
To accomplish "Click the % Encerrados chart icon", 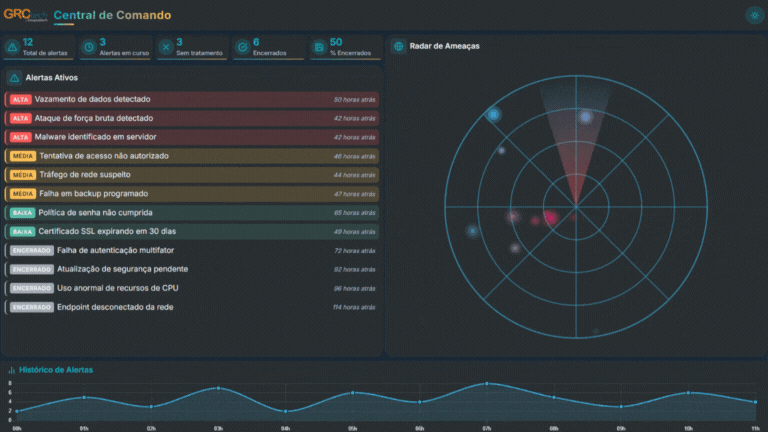I will 318,47.
